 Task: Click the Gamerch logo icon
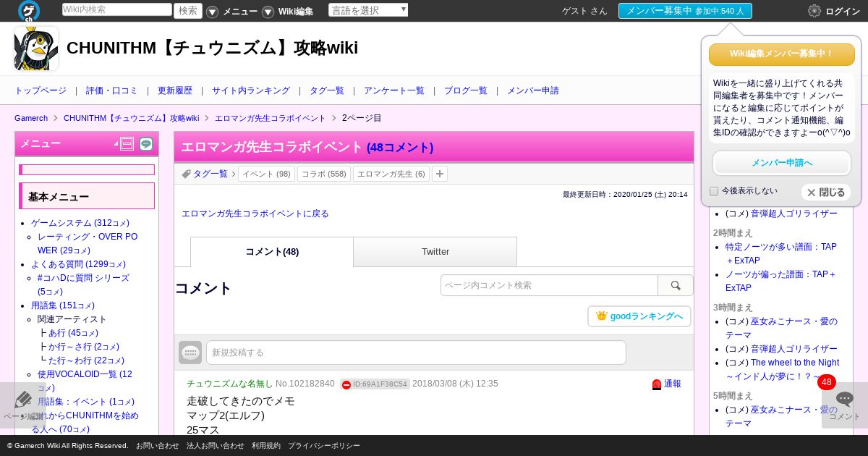point(29,11)
